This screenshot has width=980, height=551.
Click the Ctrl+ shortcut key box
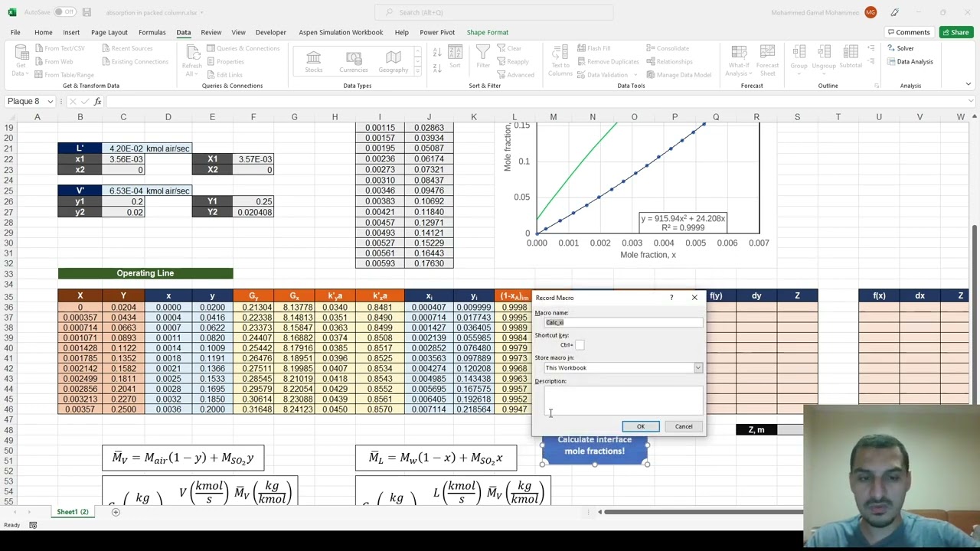click(580, 345)
